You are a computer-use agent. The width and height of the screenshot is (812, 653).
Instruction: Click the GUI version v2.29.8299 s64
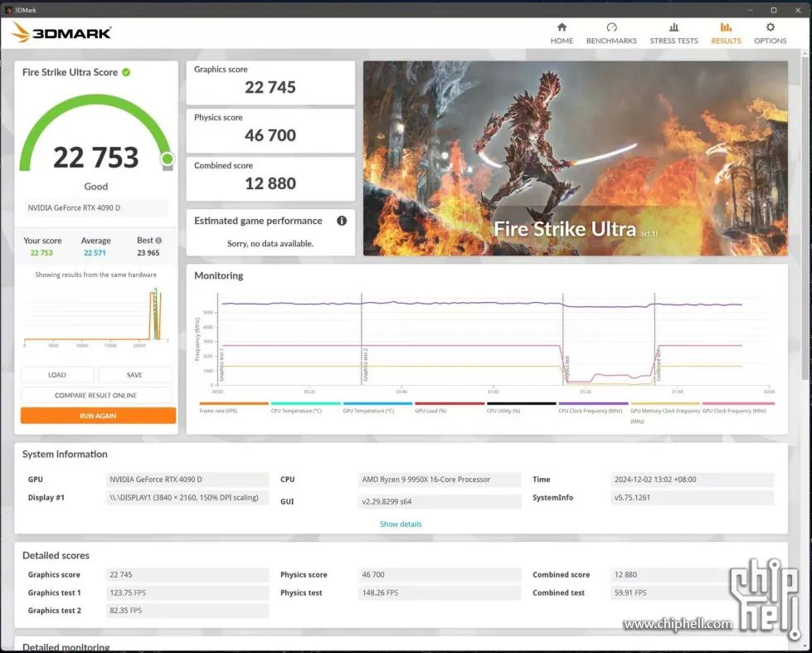[439, 502]
